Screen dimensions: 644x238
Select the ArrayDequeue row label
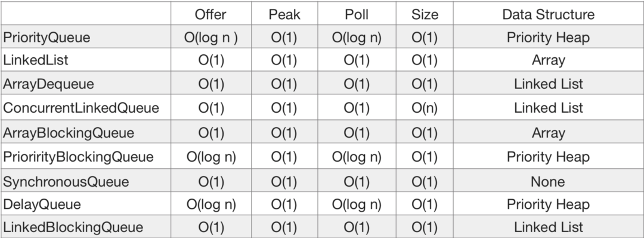click(48, 84)
